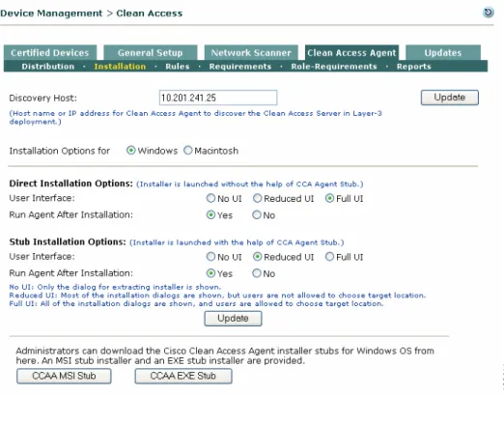Image resolution: width=504 pixels, height=424 pixels.
Task: Select the Installation subtab
Action: coord(120,67)
